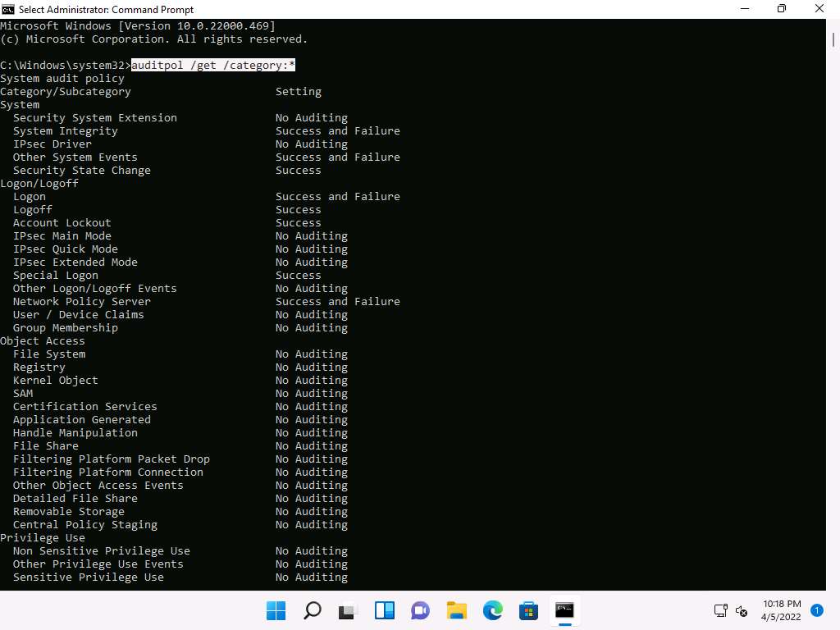Minimize the Command Prompt window
Image resolution: width=840 pixels, height=630 pixels.
tap(744, 9)
